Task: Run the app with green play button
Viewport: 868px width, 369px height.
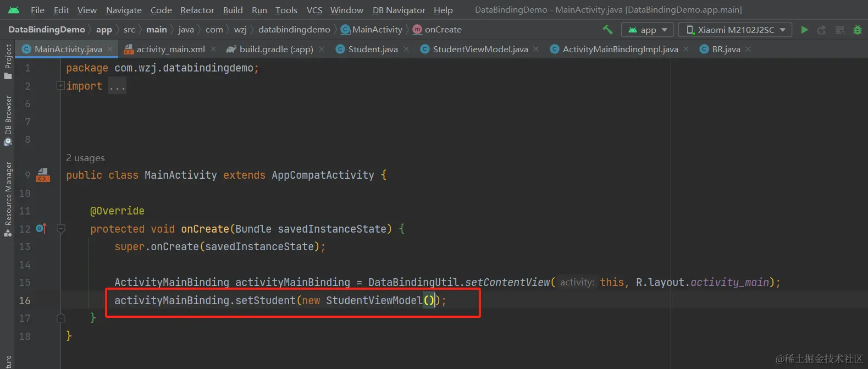Action: point(804,30)
